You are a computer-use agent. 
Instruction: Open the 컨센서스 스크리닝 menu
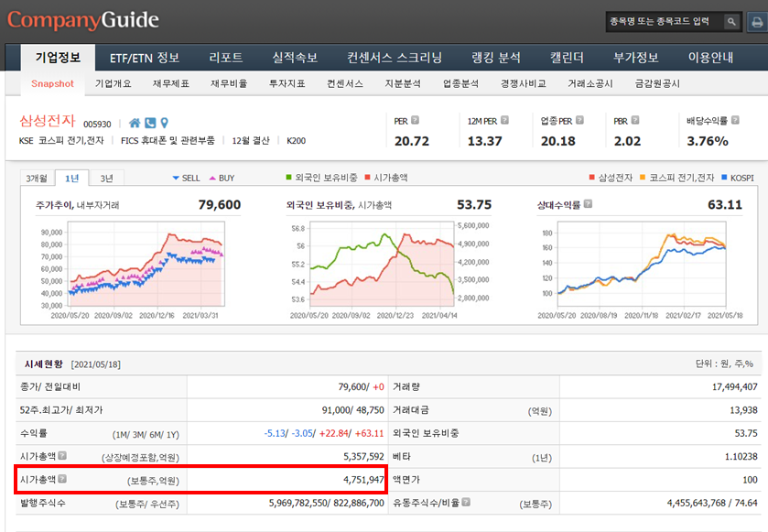(395, 58)
